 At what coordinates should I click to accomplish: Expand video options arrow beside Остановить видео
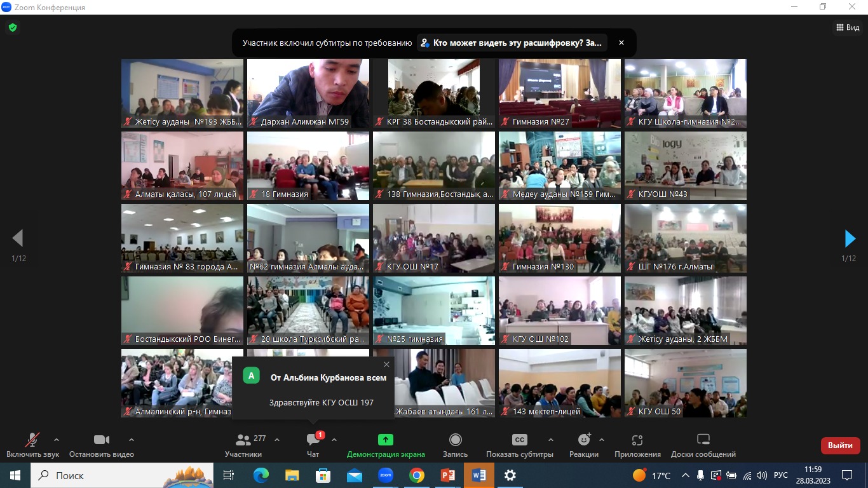pyautogui.click(x=132, y=440)
